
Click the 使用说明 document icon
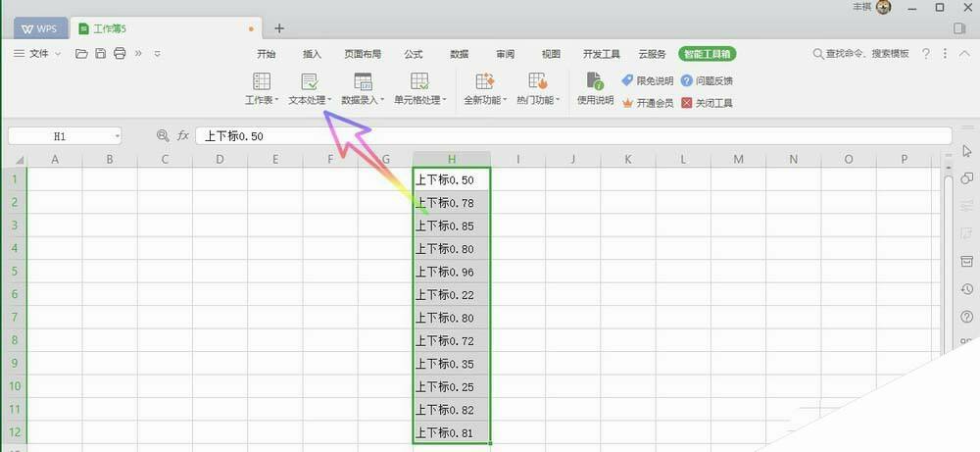[595, 81]
